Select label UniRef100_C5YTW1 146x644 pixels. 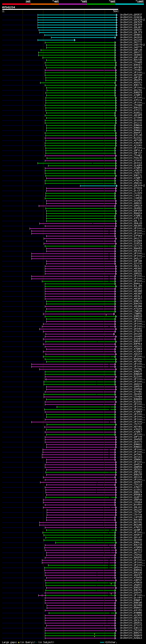131,369
